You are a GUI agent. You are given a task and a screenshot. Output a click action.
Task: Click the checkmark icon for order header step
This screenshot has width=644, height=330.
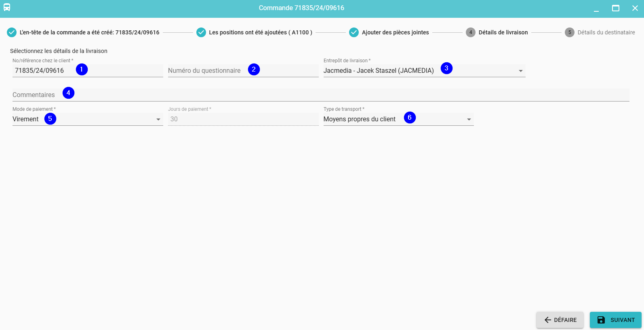tap(12, 32)
